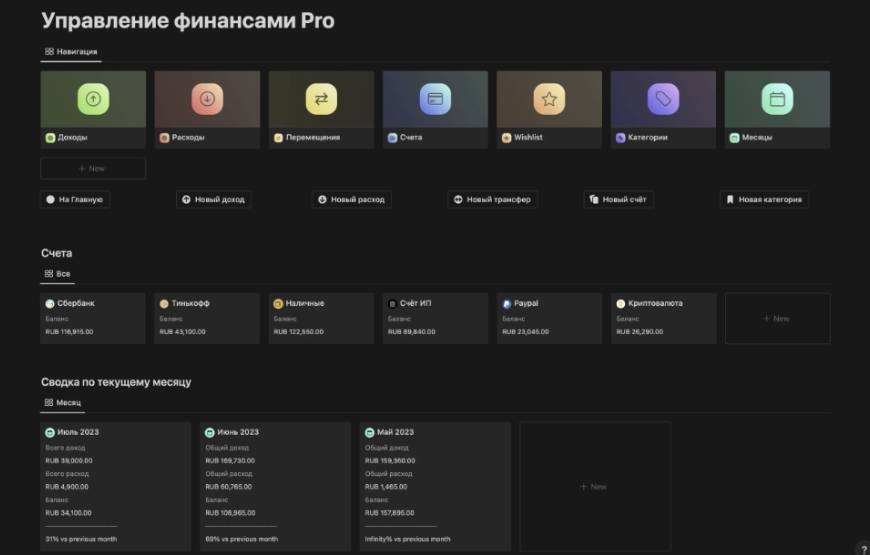Open the Сбербанк account card
This screenshot has width=870, height=555.
tap(93, 318)
